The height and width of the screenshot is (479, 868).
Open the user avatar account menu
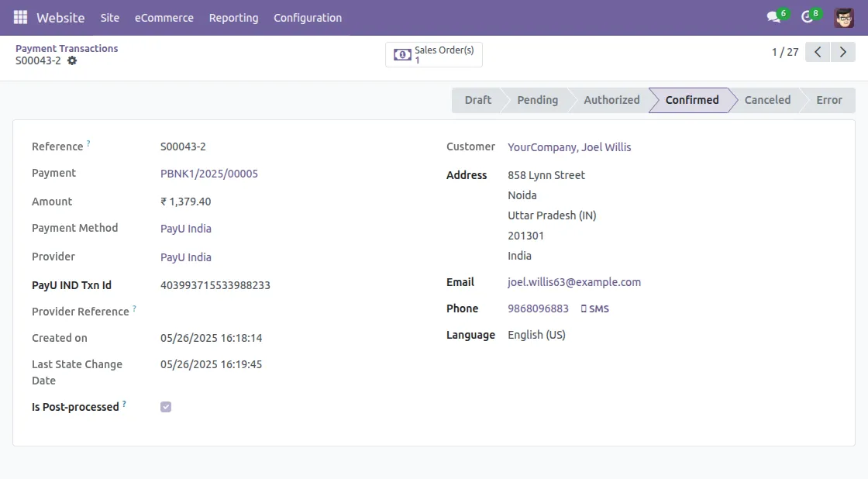pos(844,17)
